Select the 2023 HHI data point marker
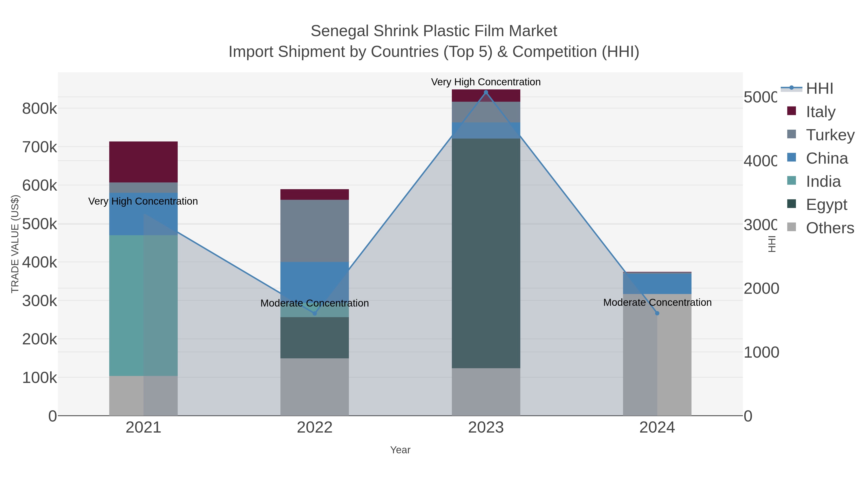 click(x=486, y=92)
